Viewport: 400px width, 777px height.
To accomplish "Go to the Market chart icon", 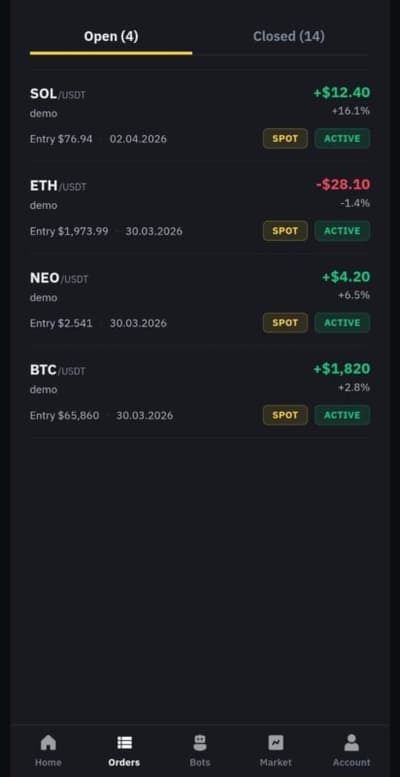I will (x=276, y=742).
